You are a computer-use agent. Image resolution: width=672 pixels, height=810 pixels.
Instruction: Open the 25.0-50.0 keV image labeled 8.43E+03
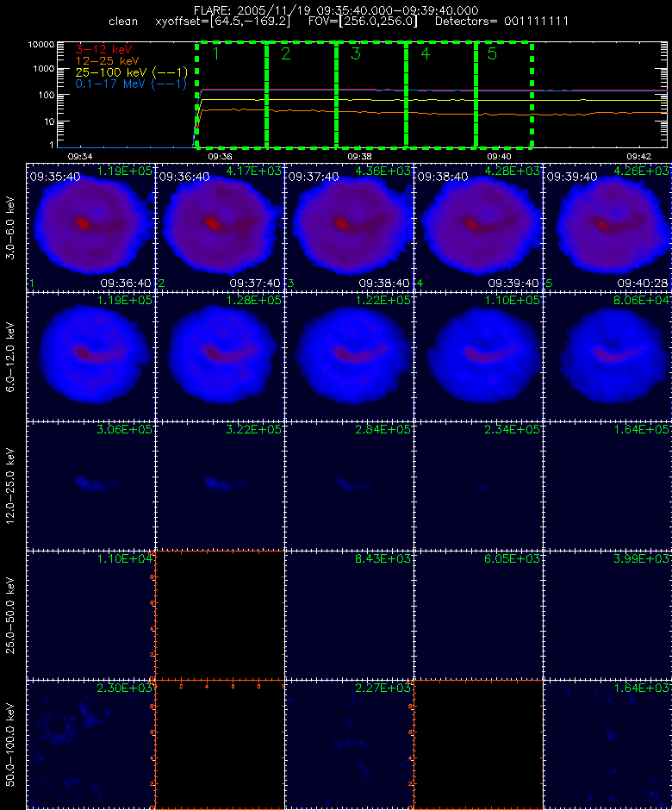(x=349, y=614)
